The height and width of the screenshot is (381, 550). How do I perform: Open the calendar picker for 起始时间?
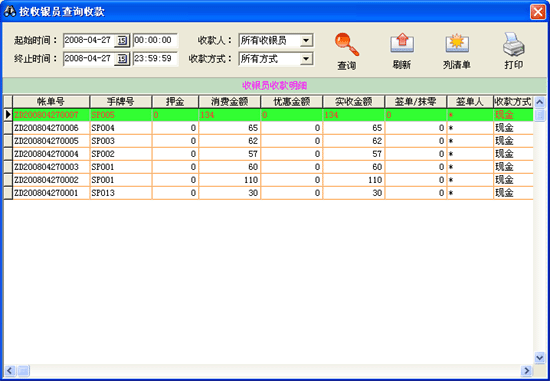(x=122, y=40)
